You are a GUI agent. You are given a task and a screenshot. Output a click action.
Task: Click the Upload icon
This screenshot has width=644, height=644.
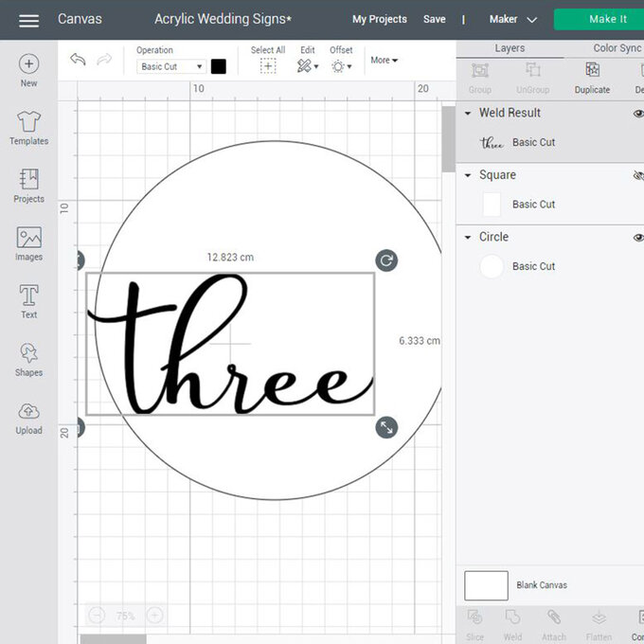click(x=28, y=417)
